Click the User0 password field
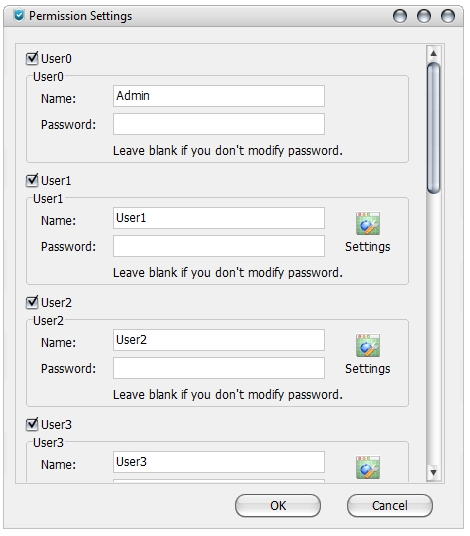 click(x=219, y=124)
